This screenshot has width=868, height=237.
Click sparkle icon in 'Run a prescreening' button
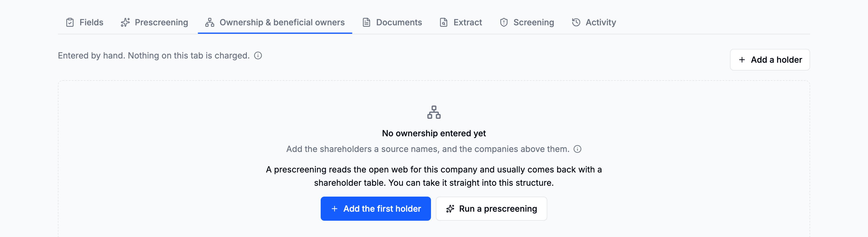pyautogui.click(x=450, y=209)
